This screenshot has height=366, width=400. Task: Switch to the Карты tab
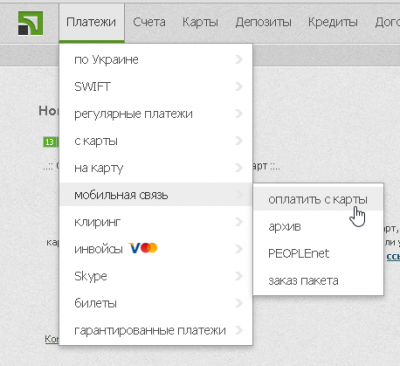(x=200, y=22)
